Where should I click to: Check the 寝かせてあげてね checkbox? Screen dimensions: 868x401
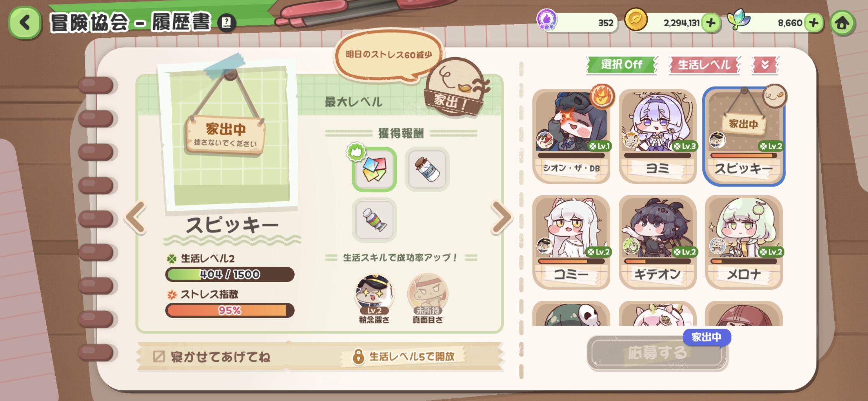[159, 356]
